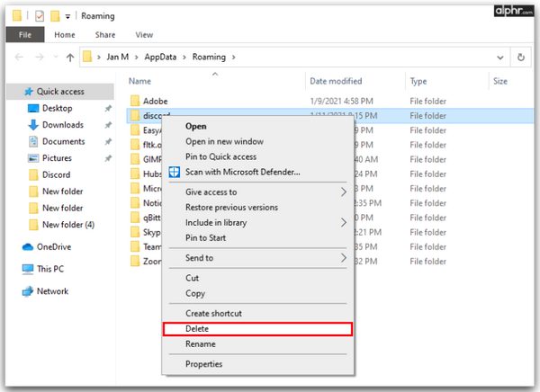Open the address bar history dropdown
This screenshot has width=540, height=392.
(x=500, y=58)
